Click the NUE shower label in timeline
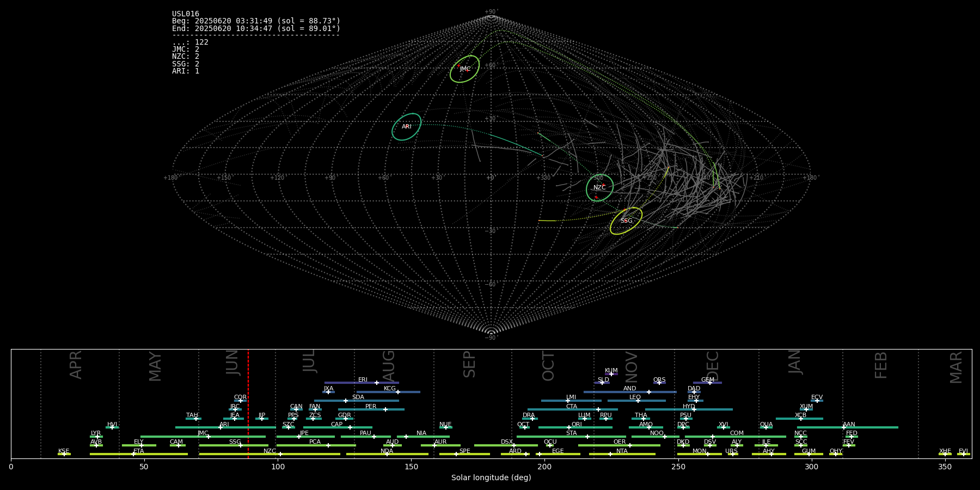This screenshot has width=980, height=490. point(445,425)
